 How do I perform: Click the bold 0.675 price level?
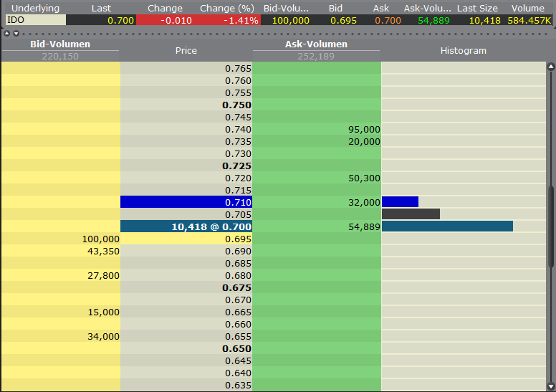(237, 287)
